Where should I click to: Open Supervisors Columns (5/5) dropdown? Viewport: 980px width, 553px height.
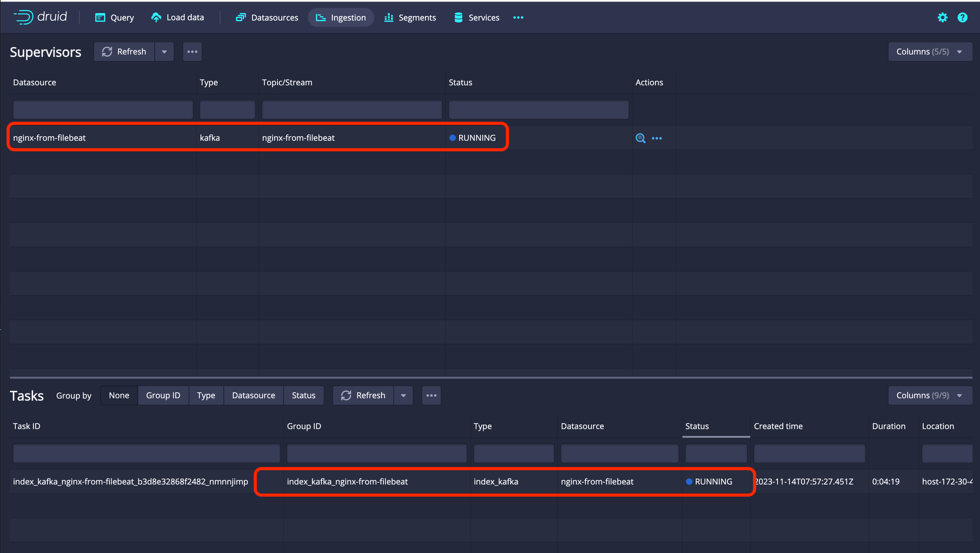[x=930, y=52]
